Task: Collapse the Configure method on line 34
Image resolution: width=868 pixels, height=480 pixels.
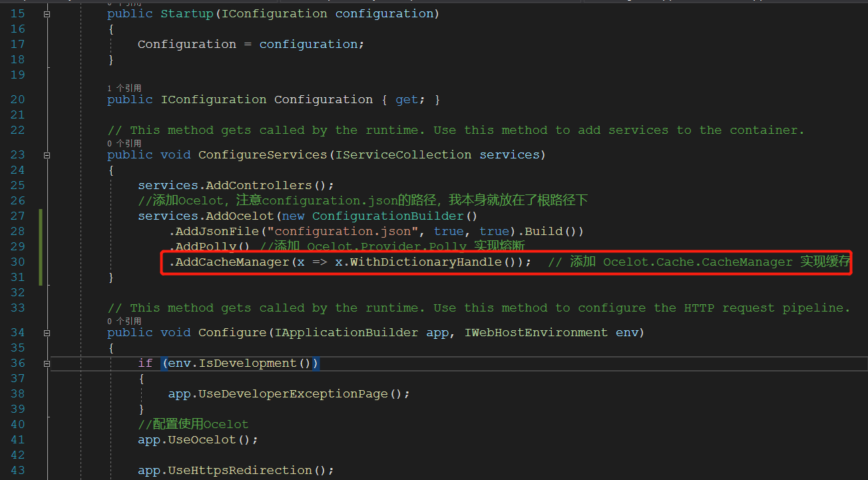Action: coord(47,333)
